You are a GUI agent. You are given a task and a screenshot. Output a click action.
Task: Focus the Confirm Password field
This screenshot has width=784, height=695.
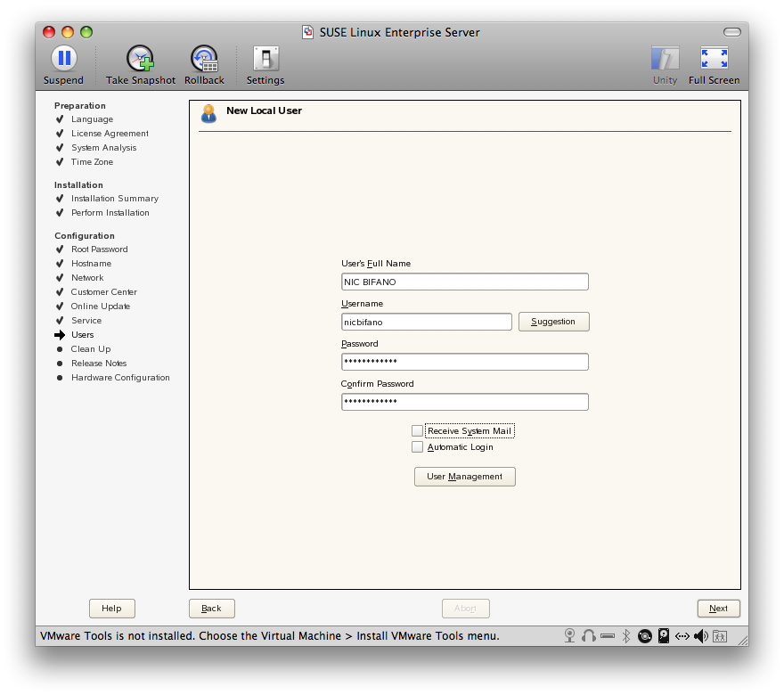(x=464, y=402)
